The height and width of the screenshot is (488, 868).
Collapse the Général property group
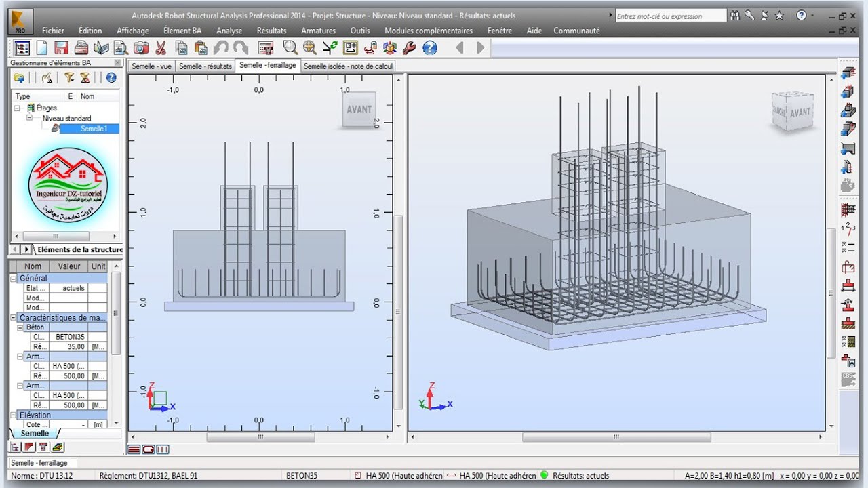click(x=13, y=278)
